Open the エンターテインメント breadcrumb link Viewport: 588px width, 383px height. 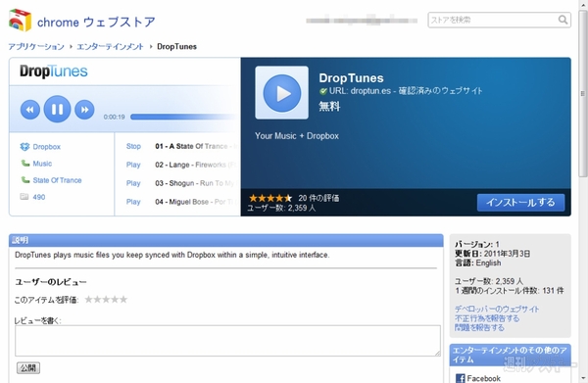110,46
